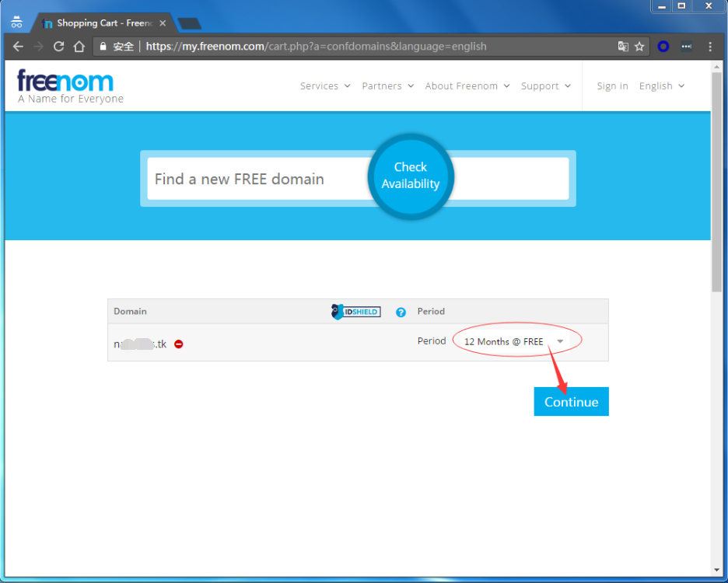The image size is (728, 583).
Task: Open the 12 Months @ FREE period dropdown
Action: (x=514, y=341)
